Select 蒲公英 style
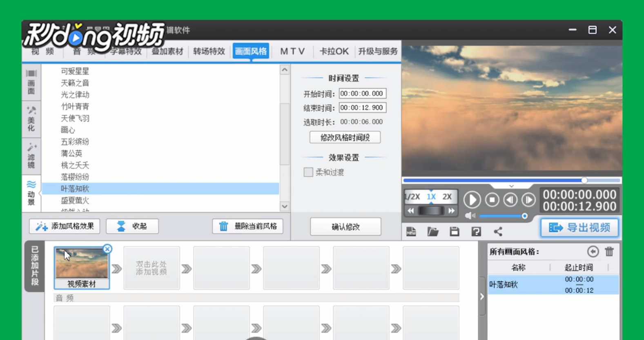 [71, 153]
